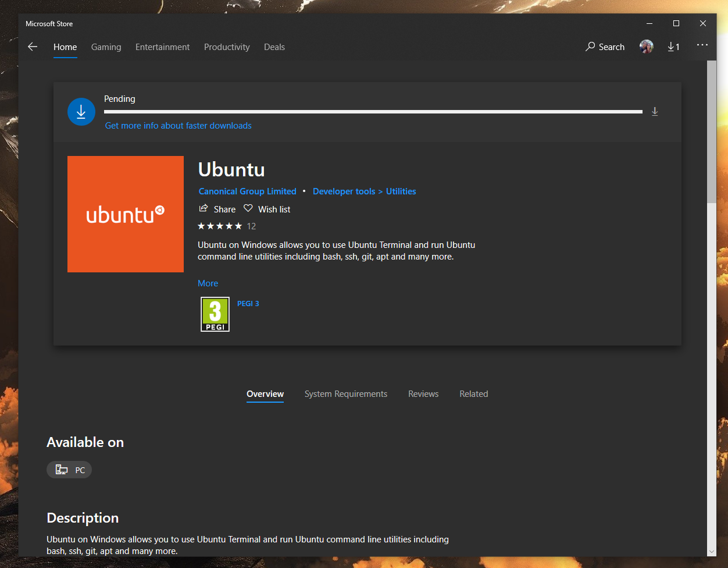Open the Related section tab

coord(474,394)
